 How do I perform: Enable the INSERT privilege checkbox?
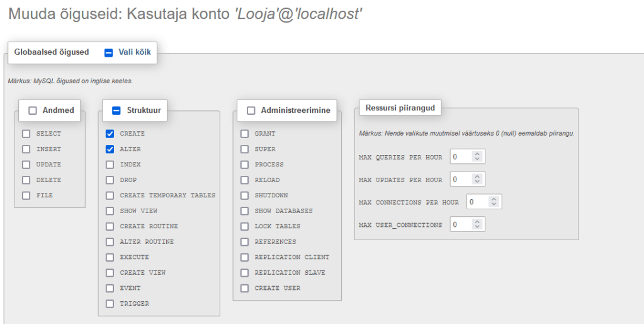coord(26,149)
